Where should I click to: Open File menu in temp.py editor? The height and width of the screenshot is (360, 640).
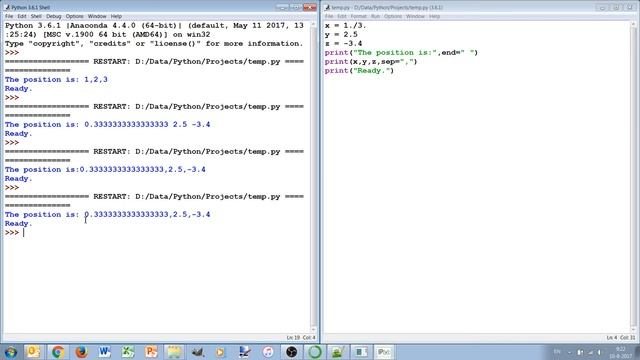[x=329, y=16]
